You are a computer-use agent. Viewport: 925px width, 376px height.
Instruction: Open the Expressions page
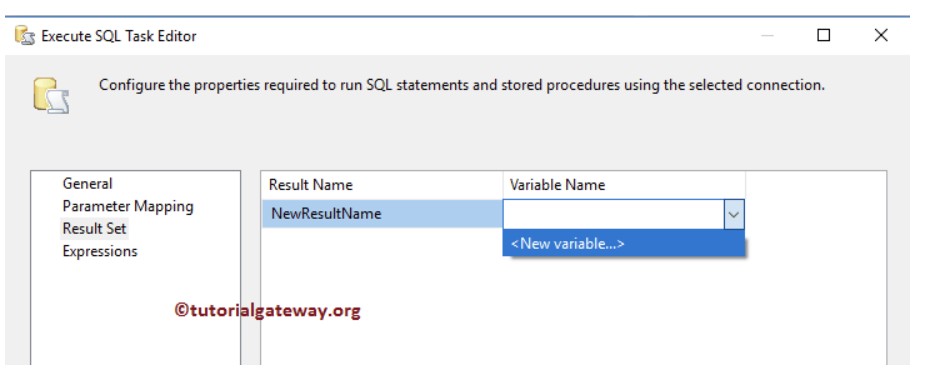(100, 251)
